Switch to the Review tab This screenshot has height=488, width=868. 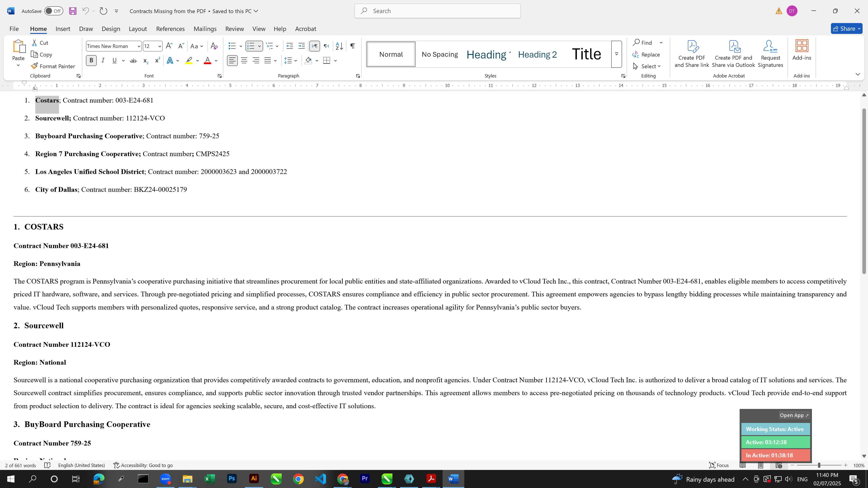pos(235,29)
